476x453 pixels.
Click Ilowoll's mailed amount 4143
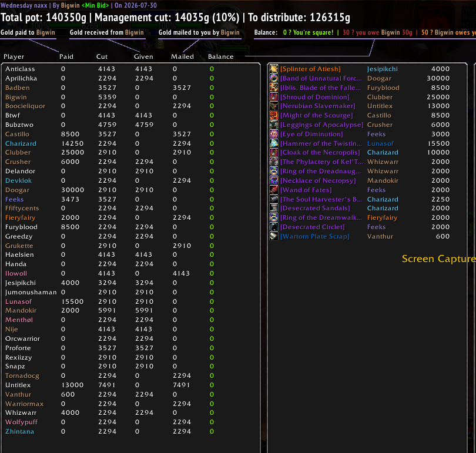pyautogui.click(x=181, y=273)
